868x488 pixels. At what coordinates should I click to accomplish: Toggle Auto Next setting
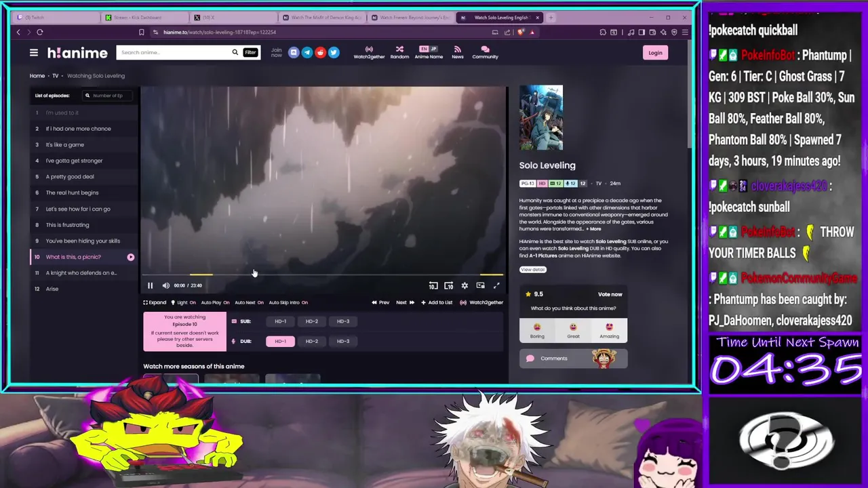tap(249, 302)
